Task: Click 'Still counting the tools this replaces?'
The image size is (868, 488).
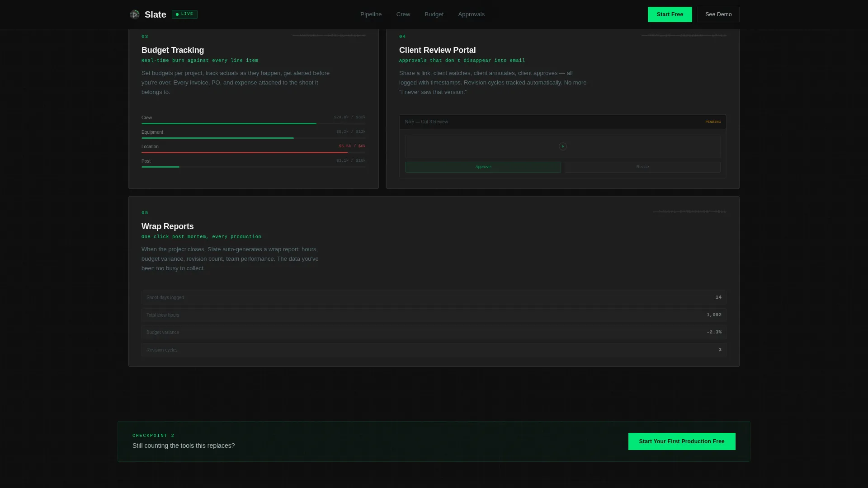Action: [x=184, y=446]
